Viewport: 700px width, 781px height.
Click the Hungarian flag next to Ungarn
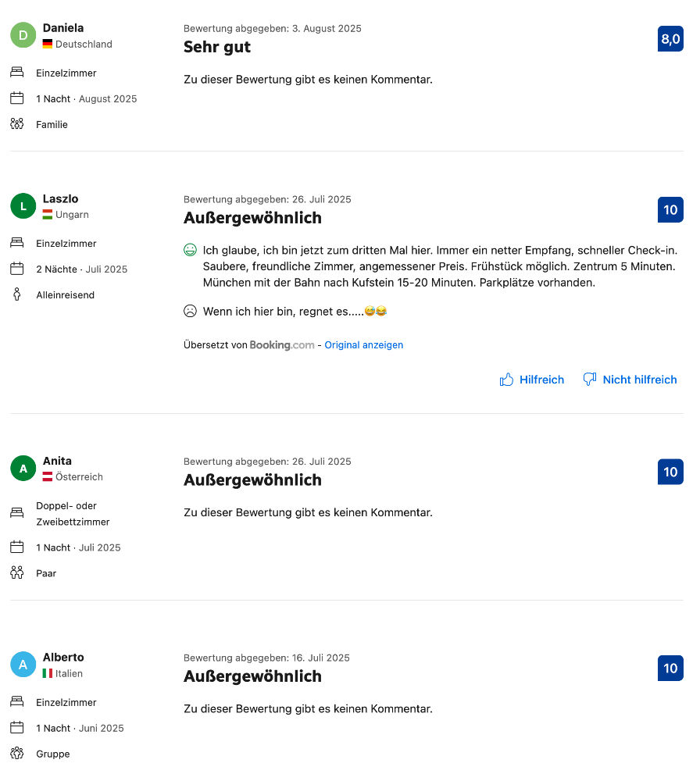point(48,215)
